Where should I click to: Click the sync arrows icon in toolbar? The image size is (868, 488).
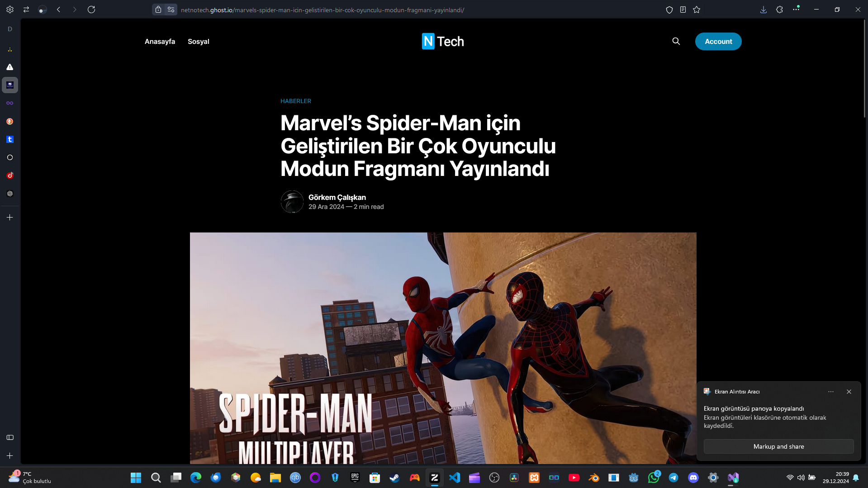tap(26, 9)
